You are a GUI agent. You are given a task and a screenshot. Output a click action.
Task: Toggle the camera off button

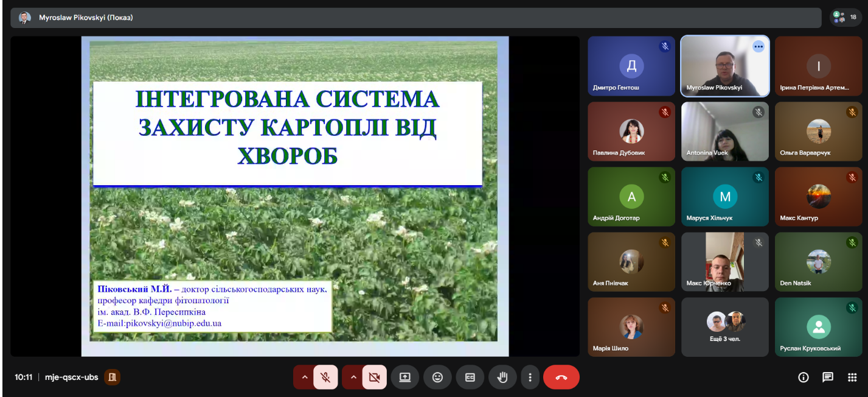[x=374, y=378]
